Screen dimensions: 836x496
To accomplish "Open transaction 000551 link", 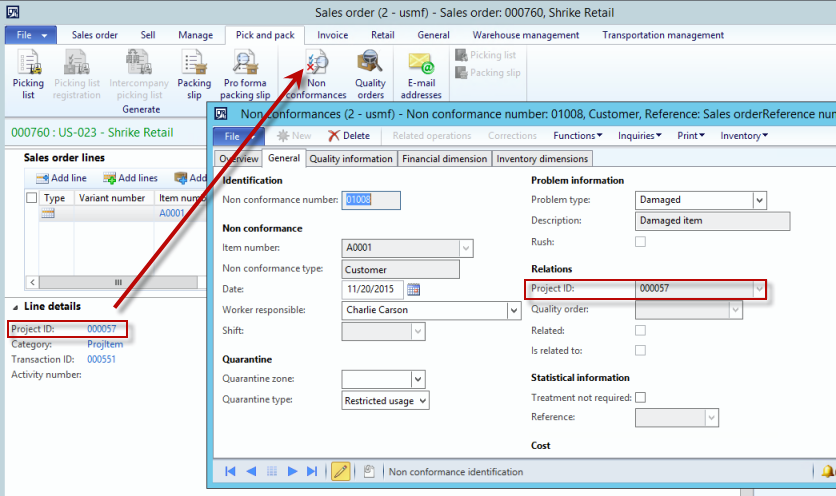I will (x=101, y=359).
